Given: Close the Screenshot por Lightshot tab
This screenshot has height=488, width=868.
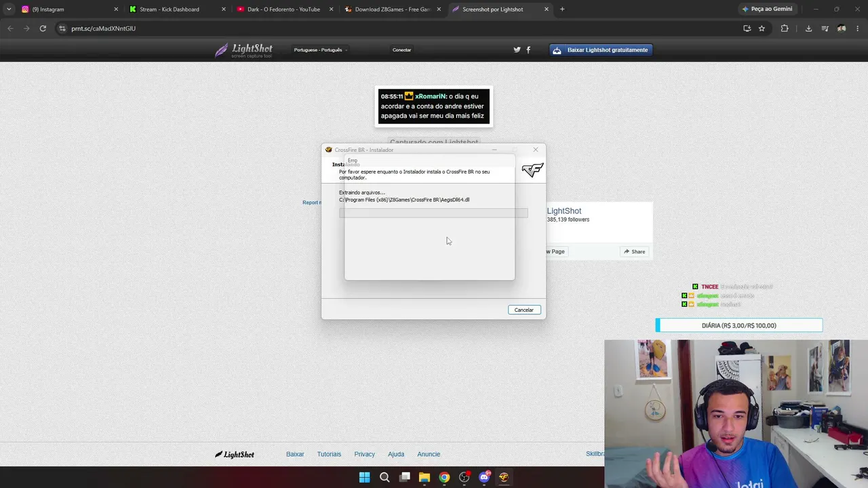Looking at the screenshot, I should coord(547,9).
